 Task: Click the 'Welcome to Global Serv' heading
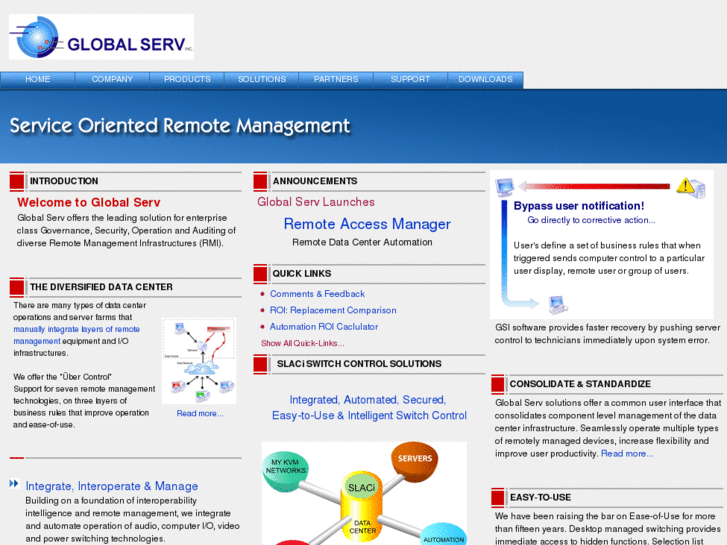tap(89, 203)
